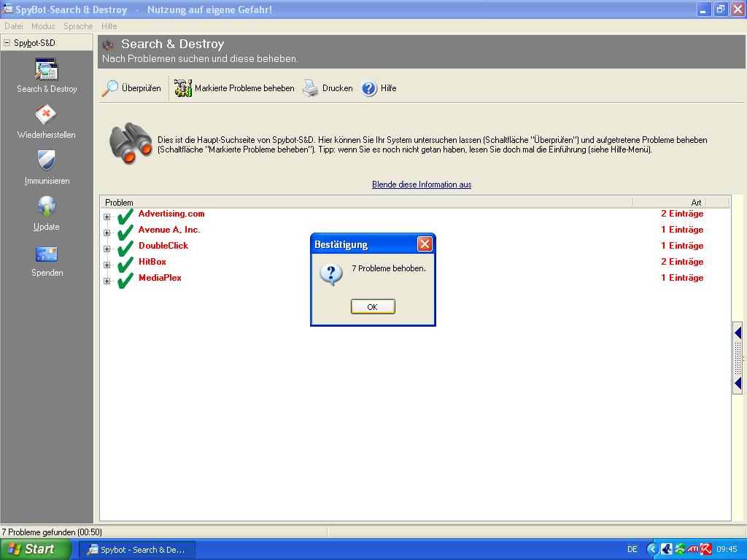Open the Update globe icon
747x560 pixels.
[46, 206]
